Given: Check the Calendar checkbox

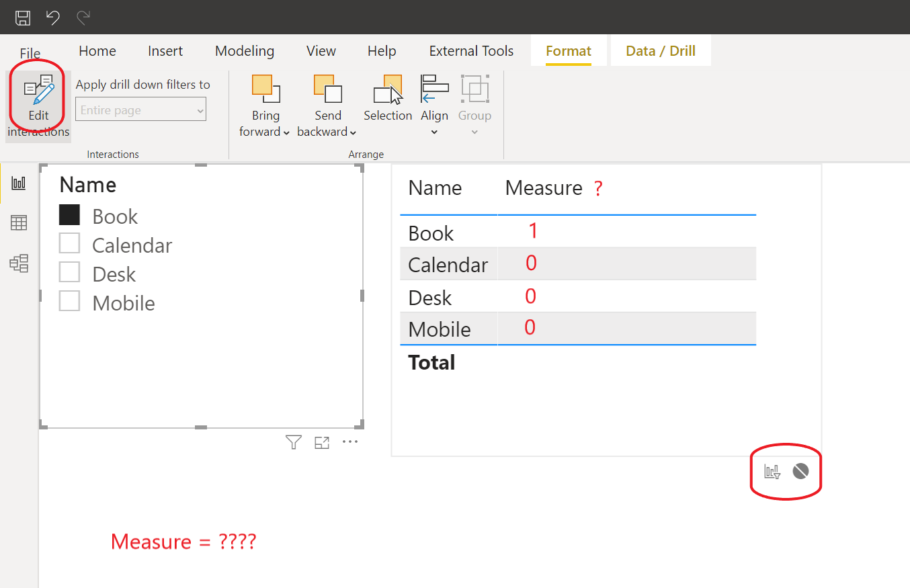Looking at the screenshot, I should point(69,243).
